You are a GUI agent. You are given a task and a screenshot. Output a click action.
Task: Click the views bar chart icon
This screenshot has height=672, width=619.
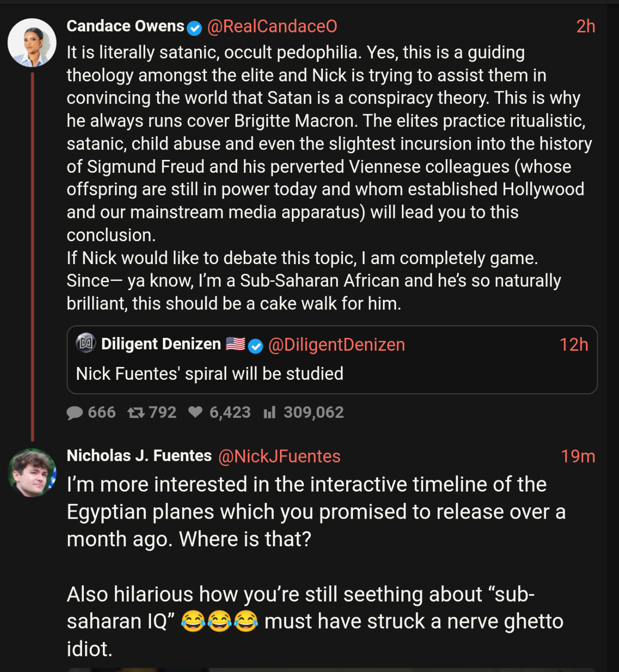tap(270, 413)
